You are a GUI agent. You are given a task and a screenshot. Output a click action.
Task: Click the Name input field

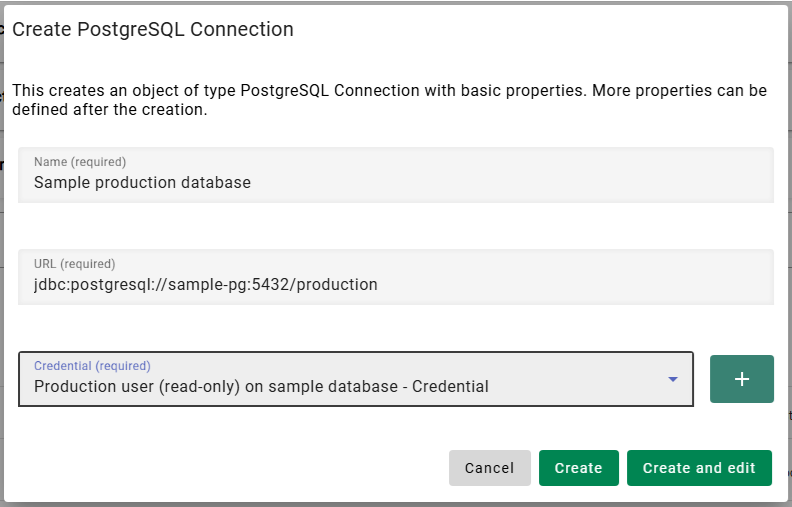click(x=395, y=175)
